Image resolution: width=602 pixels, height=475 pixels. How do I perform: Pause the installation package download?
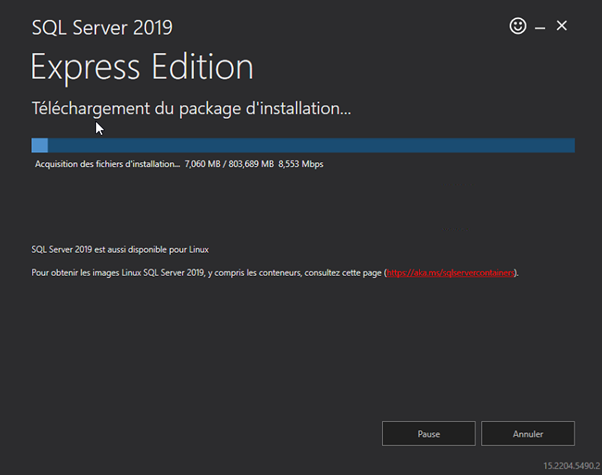click(429, 434)
